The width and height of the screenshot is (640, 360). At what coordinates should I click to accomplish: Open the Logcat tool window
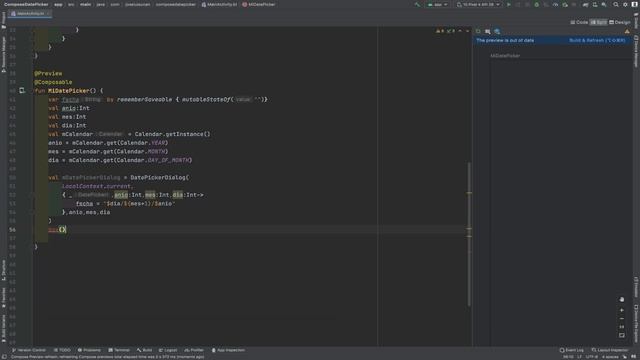coord(168,350)
